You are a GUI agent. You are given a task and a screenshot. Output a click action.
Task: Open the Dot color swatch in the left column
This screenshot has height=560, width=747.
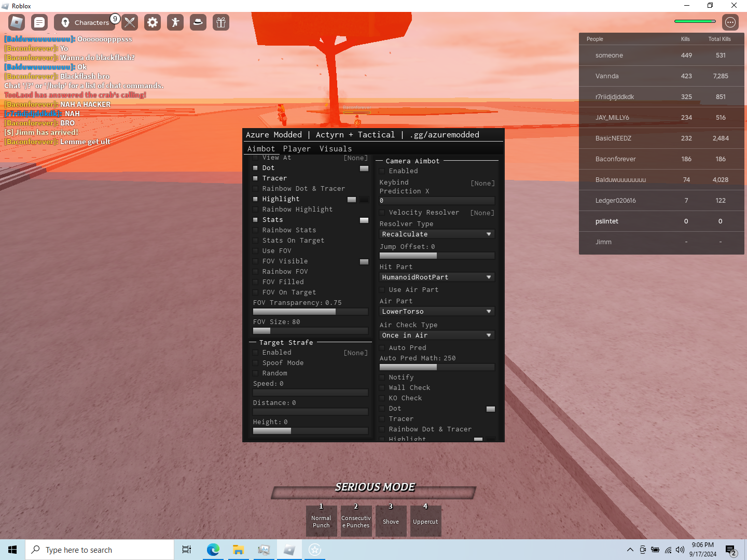pos(364,169)
